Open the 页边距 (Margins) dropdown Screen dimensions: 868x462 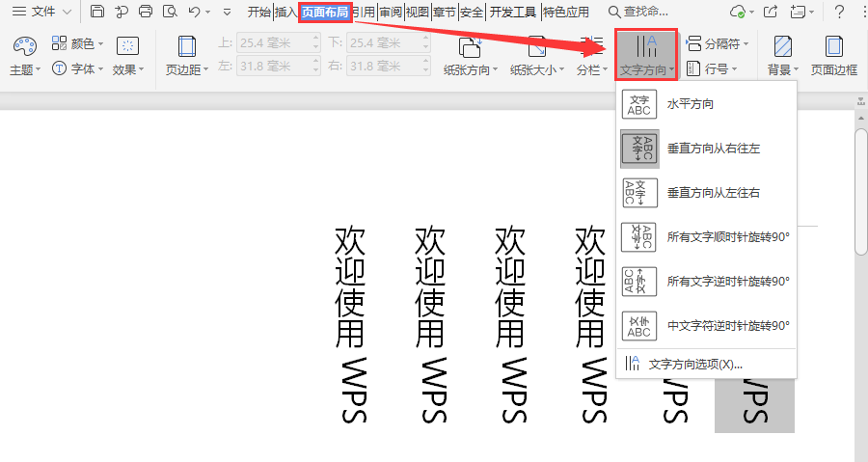pos(186,55)
